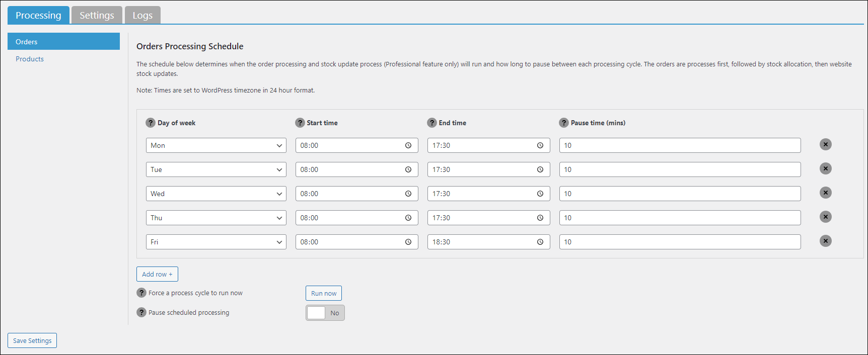Open the Mon day of week dropdown
This screenshot has height=355, width=868.
(216, 145)
